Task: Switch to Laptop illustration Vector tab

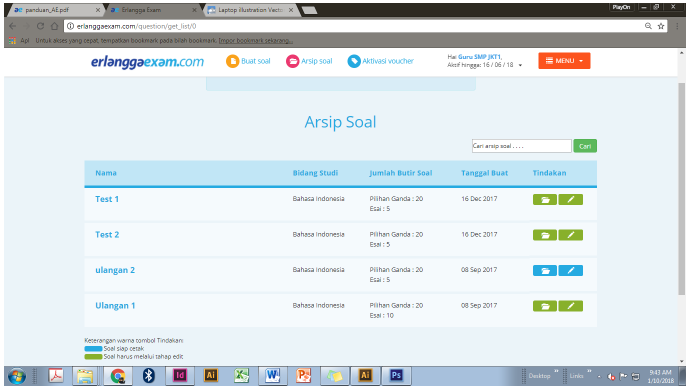Action: (x=251, y=10)
